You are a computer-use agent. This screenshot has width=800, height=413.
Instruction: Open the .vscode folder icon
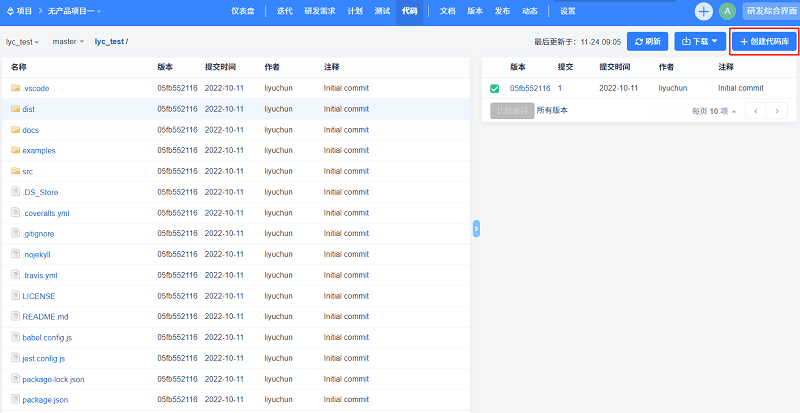click(x=15, y=88)
